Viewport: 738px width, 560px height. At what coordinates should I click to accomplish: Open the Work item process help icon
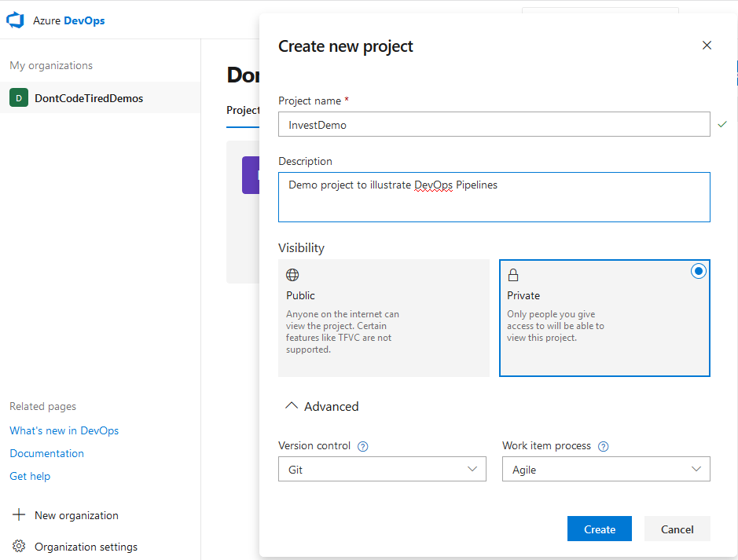[x=603, y=445]
